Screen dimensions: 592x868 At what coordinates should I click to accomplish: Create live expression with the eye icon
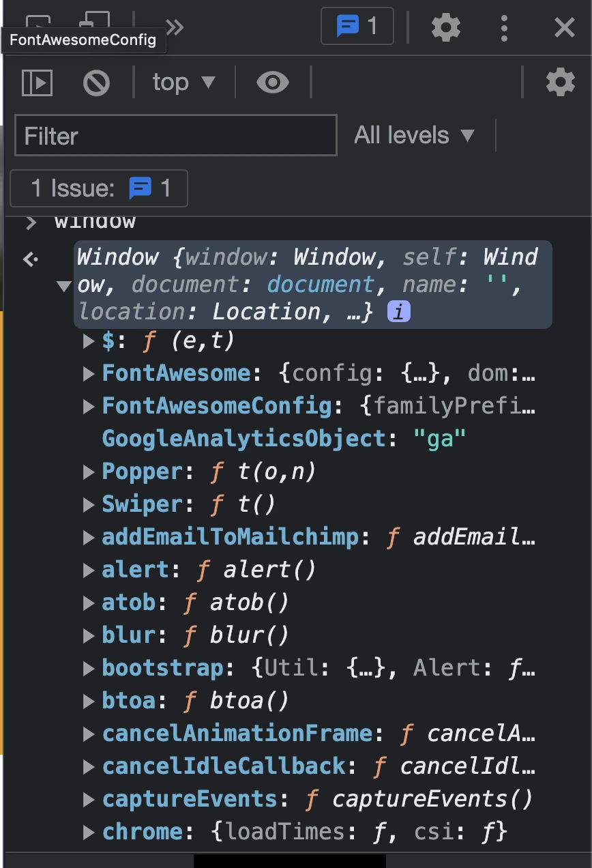(272, 83)
